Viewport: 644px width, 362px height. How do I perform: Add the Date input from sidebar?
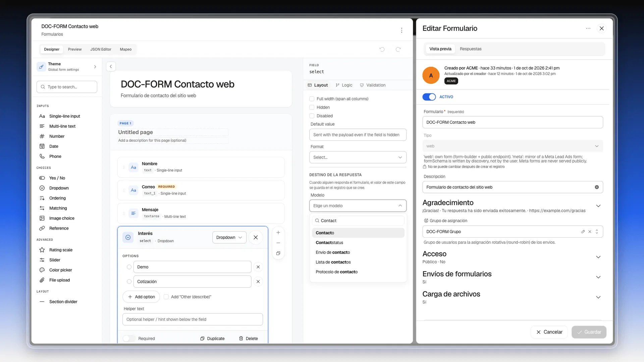(x=54, y=146)
